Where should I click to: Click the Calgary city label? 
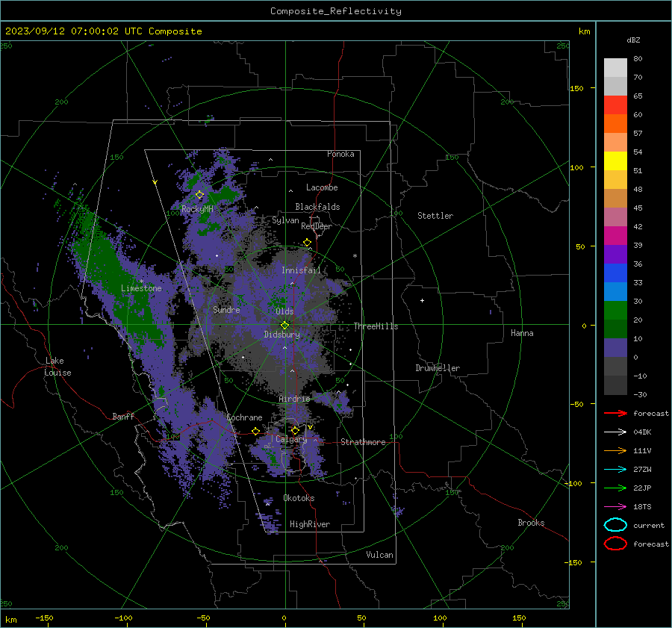(291, 439)
